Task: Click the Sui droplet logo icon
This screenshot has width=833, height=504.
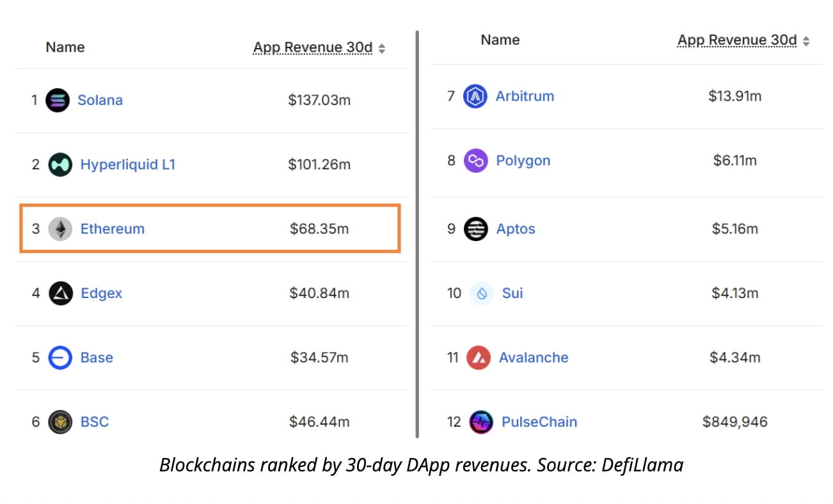Action: tap(482, 294)
